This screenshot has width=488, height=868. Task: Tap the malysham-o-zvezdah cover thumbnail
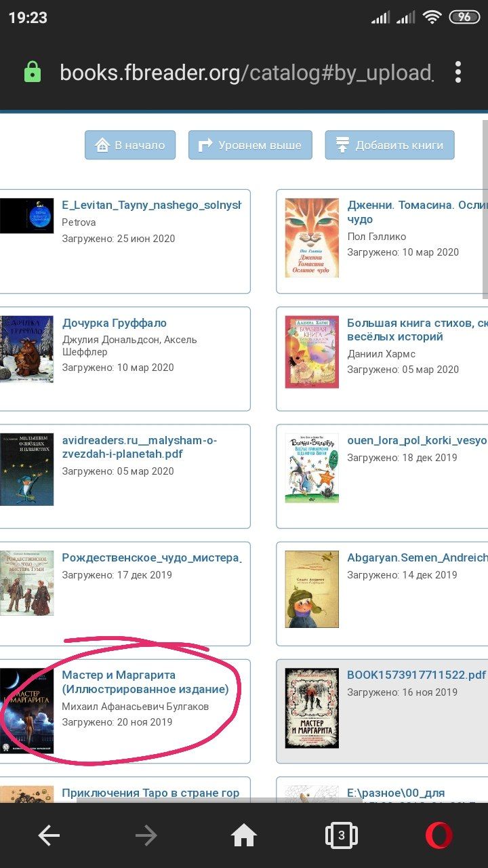point(26,469)
